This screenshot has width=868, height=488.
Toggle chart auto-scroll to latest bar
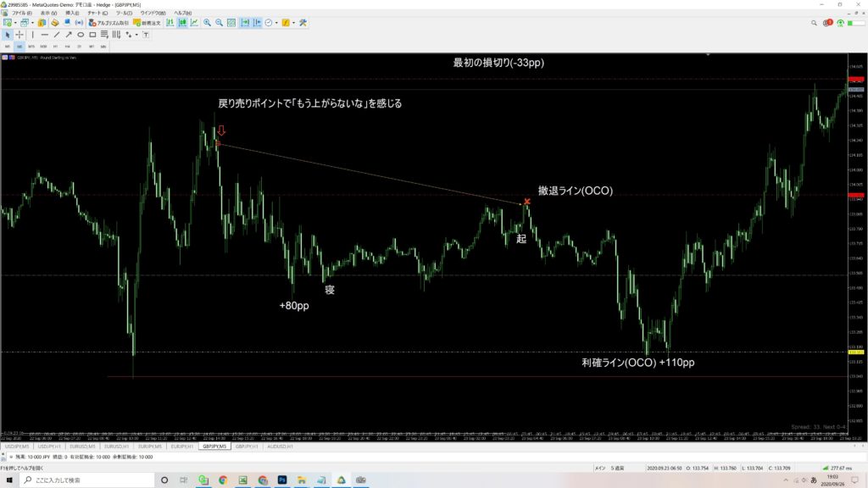click(244, 23)
